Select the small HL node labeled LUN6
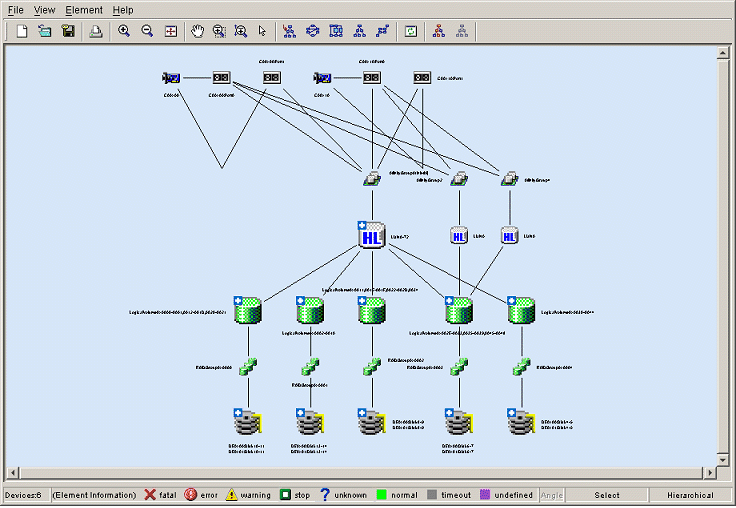The image size is (736, 508). 459,236
